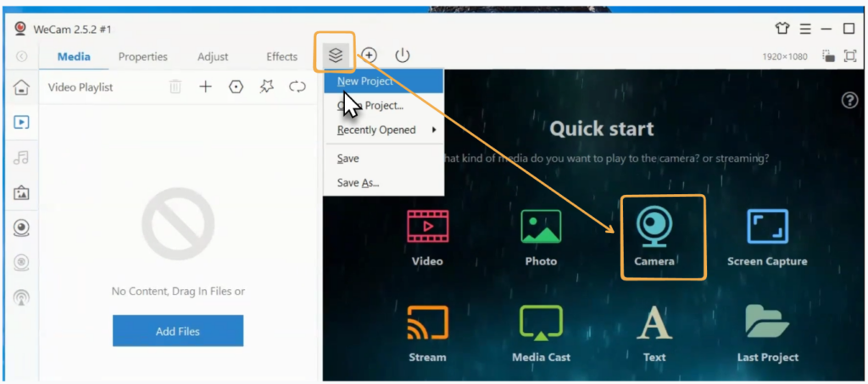This screenshot has width=868, height=384.
Task: Toggle loop playback for Video Playlist
Action: point(297,86)
